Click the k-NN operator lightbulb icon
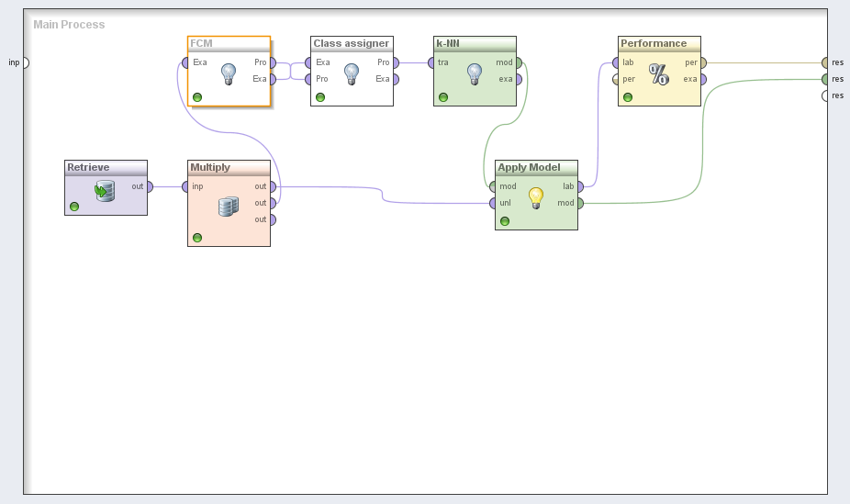Image resolution: width=850 pixels, height=504 pixels. (x=475, y=74)
